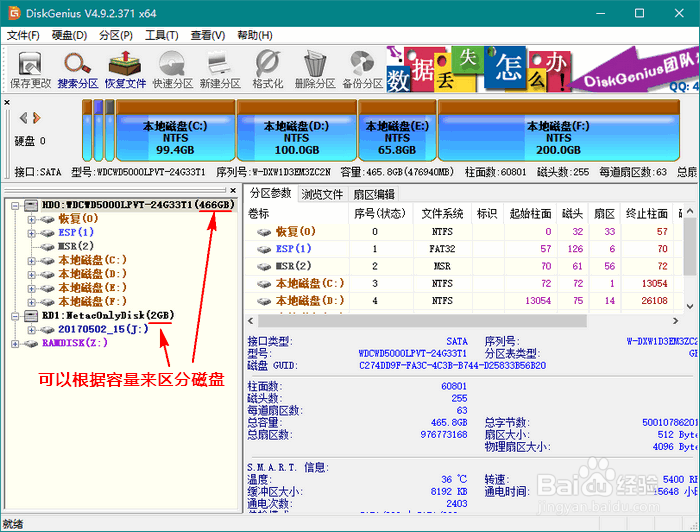Select partition block 本地磁盘(F:) 200.0GB
Image resolution: width=700 pixels, height=532 pixels.
(x=558, y=130)
